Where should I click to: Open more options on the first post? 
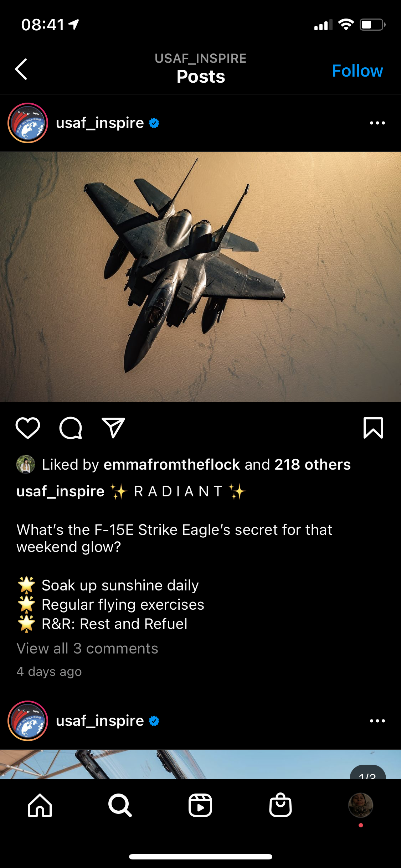pos(377,123)
